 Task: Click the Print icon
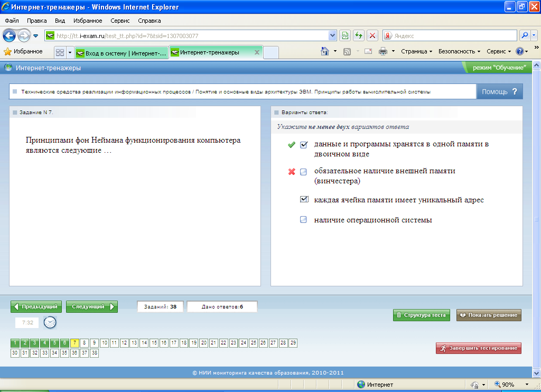(383, 51)
